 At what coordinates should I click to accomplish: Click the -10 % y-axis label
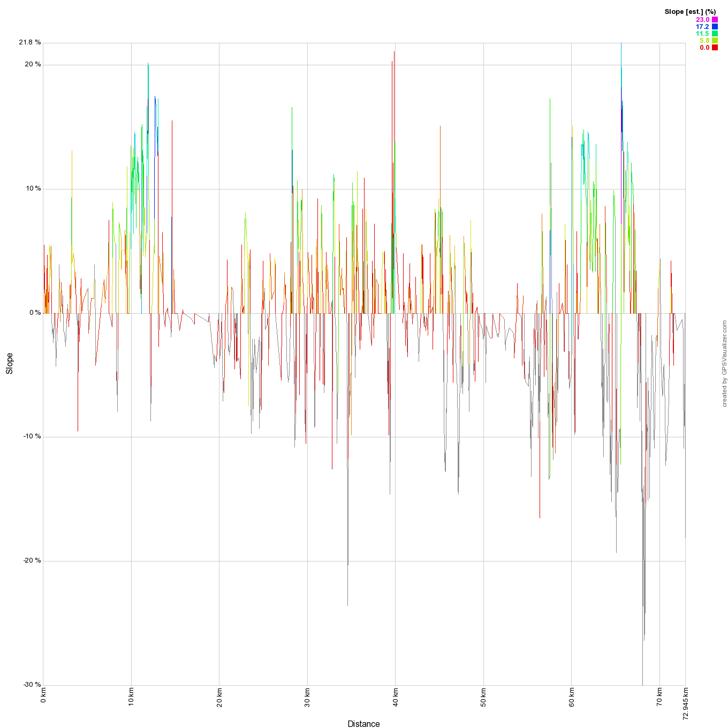31,436
